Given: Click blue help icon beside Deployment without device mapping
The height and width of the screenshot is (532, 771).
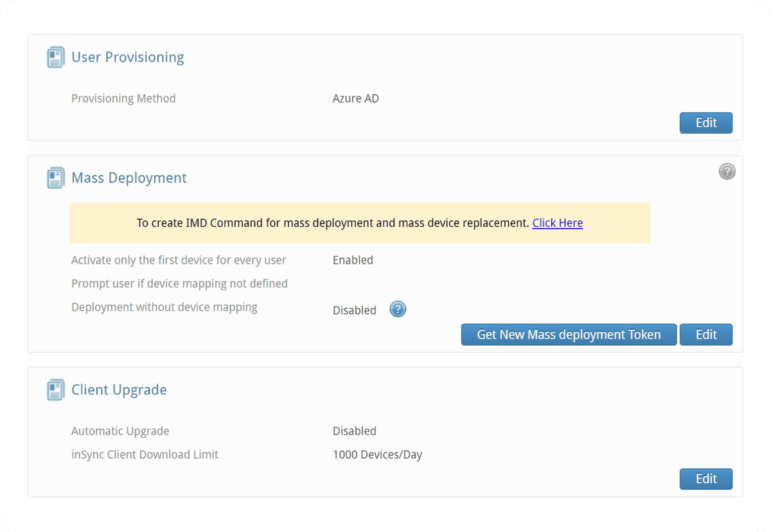Looking at the screenshot, I should click(398, 310).
